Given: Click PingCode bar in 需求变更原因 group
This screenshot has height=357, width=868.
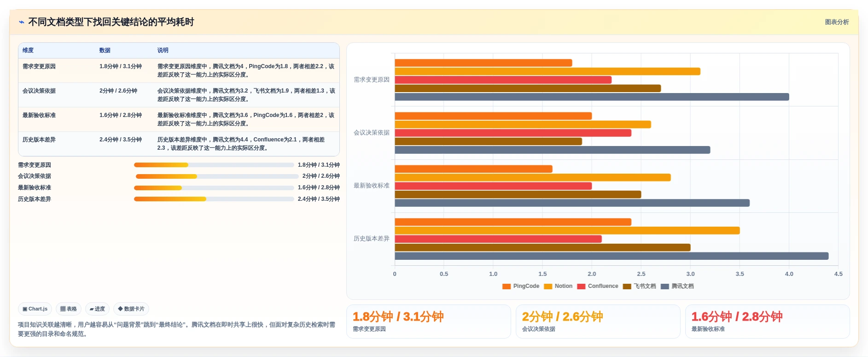Looking at the screenshot, I should [x=484, y=63].
